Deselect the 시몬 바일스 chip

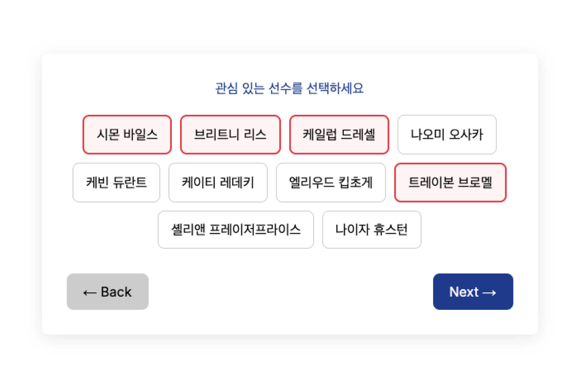[x=127, y=134]
